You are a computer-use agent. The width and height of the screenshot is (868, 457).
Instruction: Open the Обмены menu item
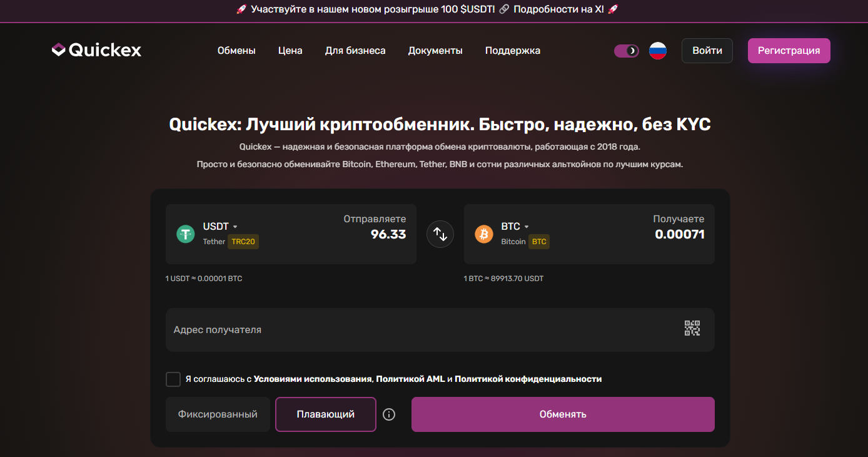[x=236, y=51]
